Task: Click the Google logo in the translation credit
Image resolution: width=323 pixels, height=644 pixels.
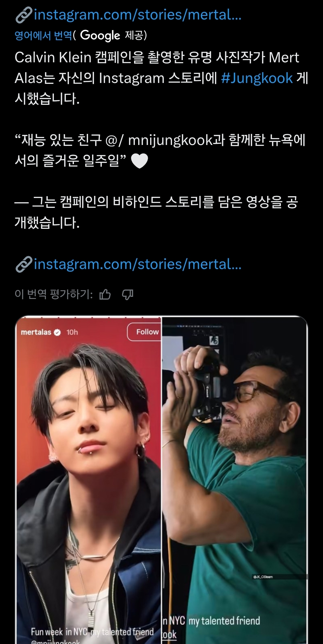Action: [100, 35]
